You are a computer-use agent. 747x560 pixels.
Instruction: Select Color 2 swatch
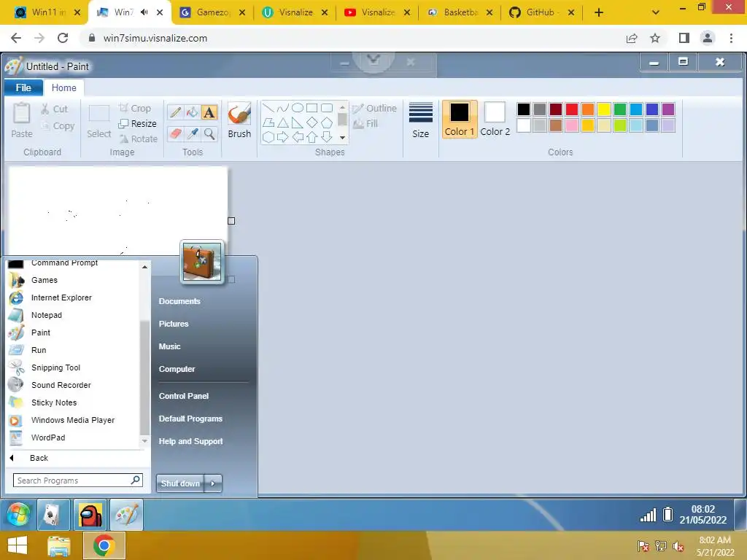click(x=495, y=120)
